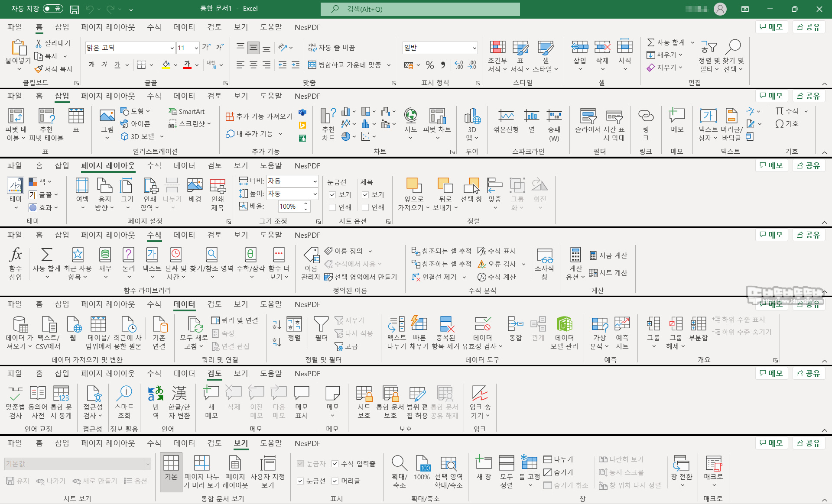Image resolution: width=832 pixels, height=504 pixels.
Task: Uncheck the 머리글 checkbox in 표시 group
Action: 335,481
